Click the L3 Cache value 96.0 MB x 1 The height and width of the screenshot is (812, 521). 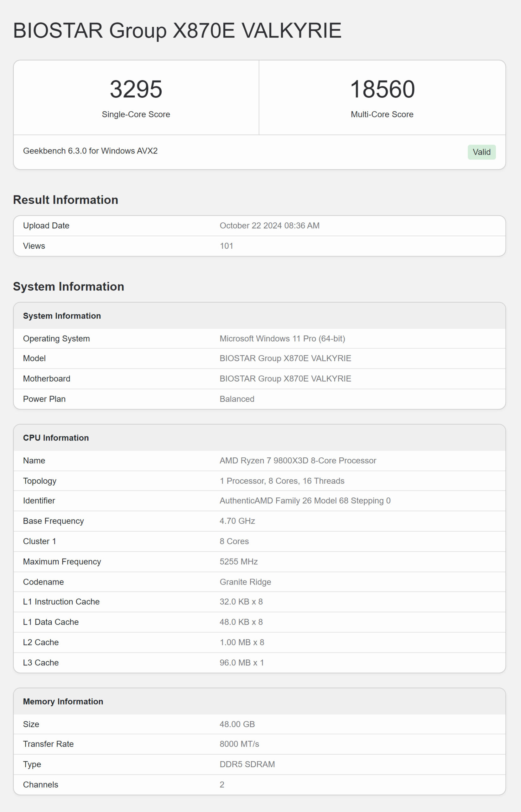242,662
